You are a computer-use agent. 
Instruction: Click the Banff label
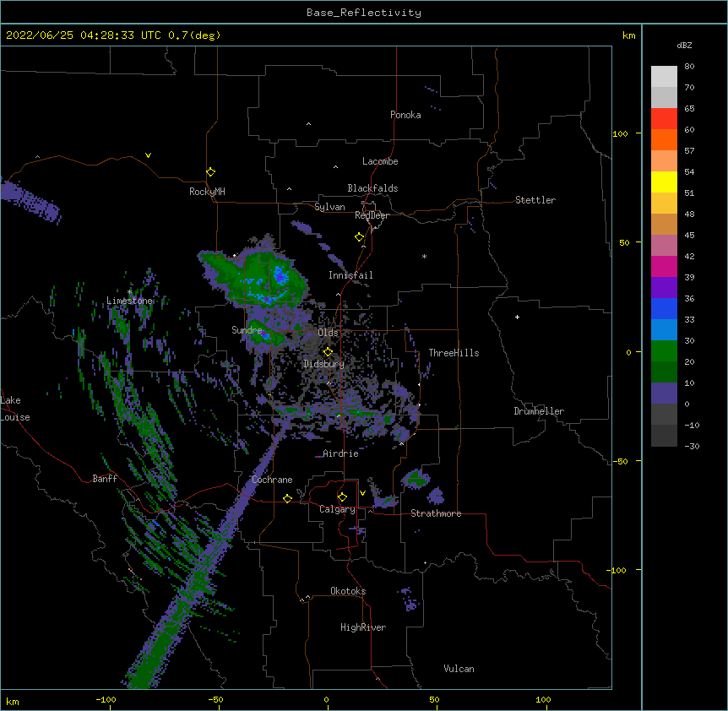click(x=105, y=479)
